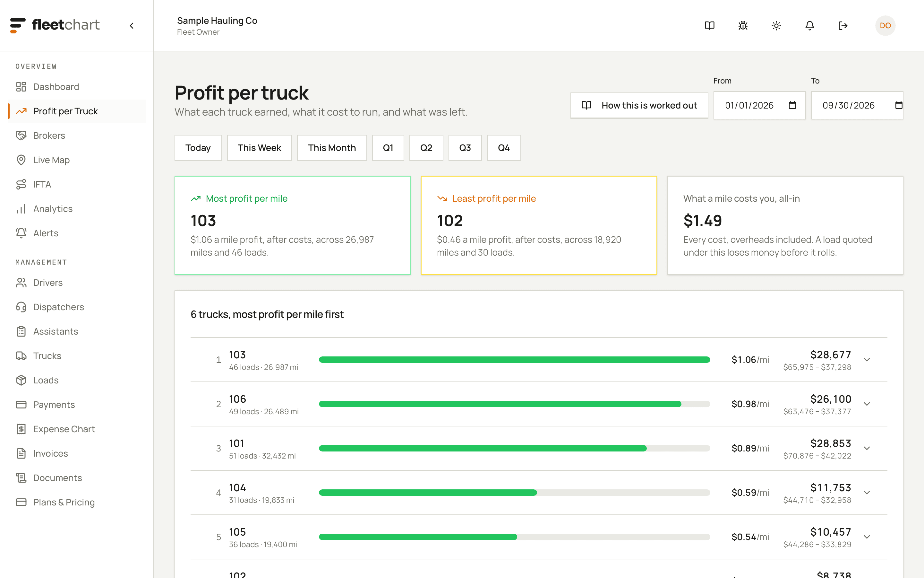Open Plans & Pricing page
The image size is (924, 578).
[x=76, y=502]
